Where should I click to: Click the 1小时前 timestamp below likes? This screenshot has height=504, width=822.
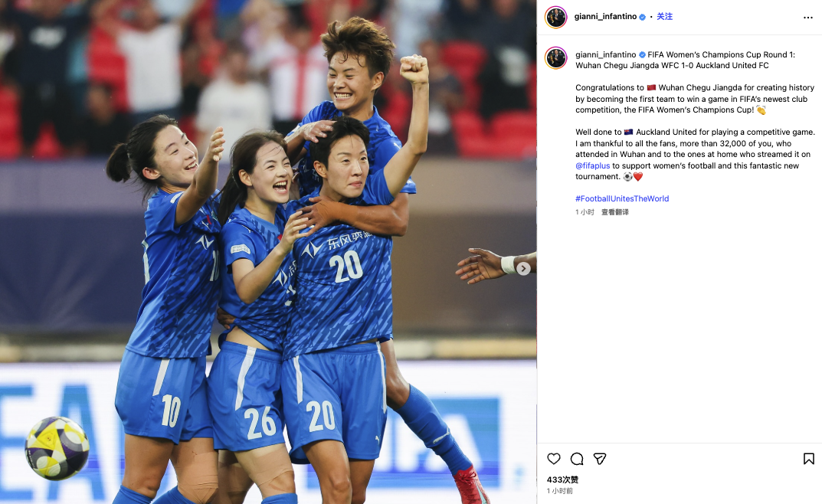pyautogui.click(x=559, y=491)
